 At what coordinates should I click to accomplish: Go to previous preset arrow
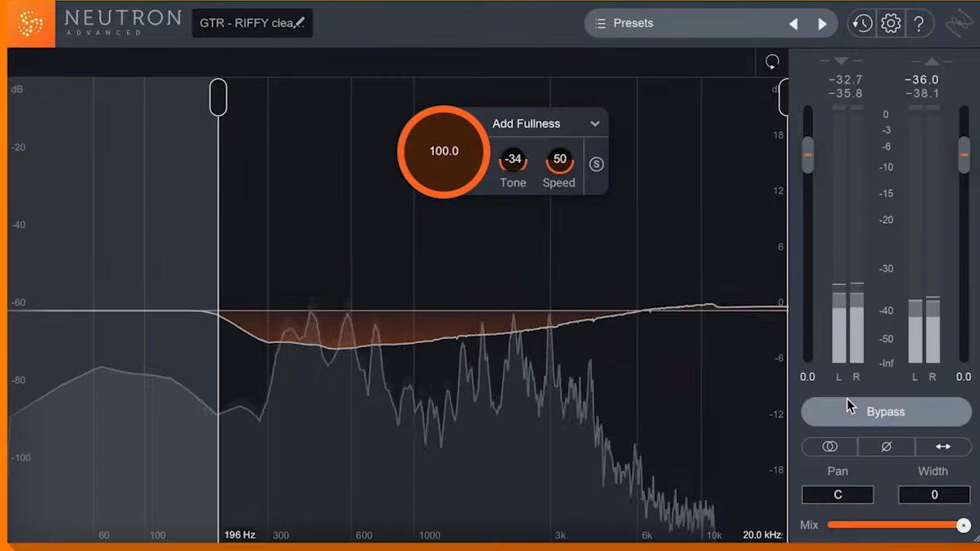click(794, 24)
